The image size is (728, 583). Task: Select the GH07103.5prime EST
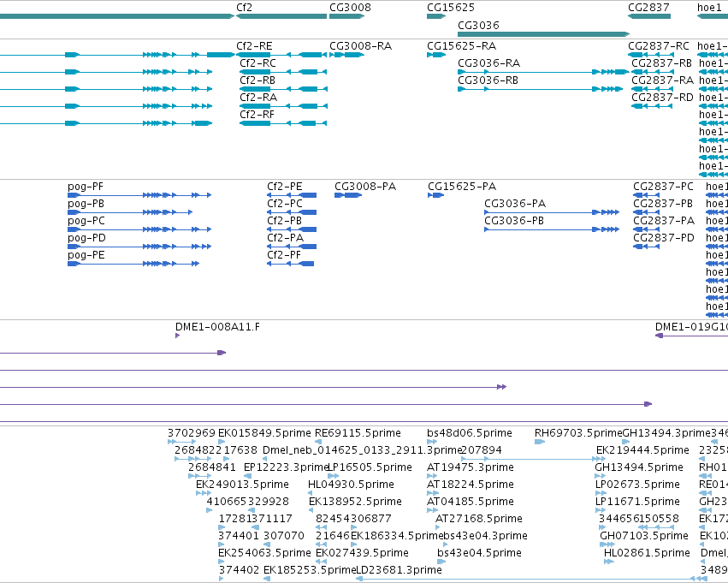coord(607,545)
